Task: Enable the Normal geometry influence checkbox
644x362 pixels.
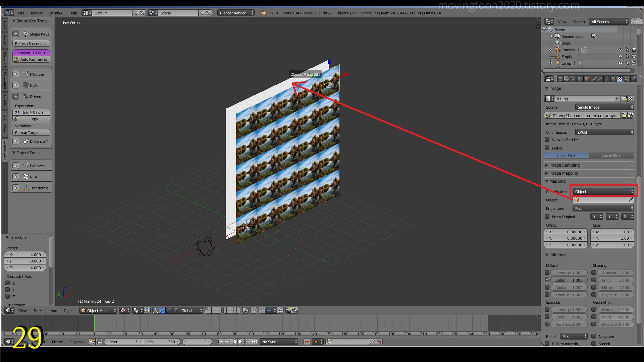Action: (x=594, y=309)
